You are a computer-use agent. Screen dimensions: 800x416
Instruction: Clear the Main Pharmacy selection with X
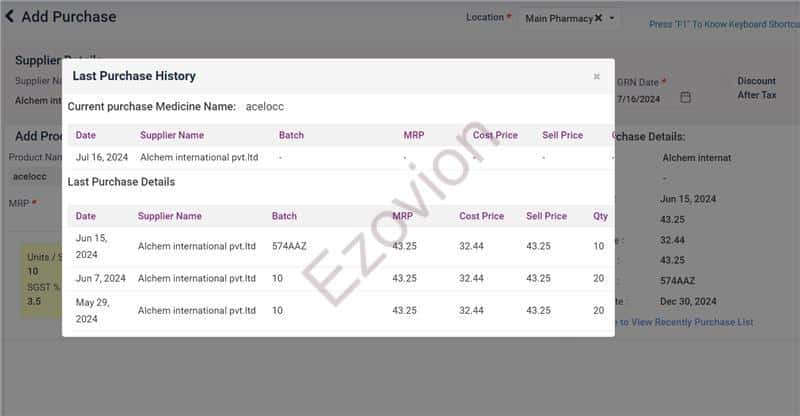[x=598, y=18]
